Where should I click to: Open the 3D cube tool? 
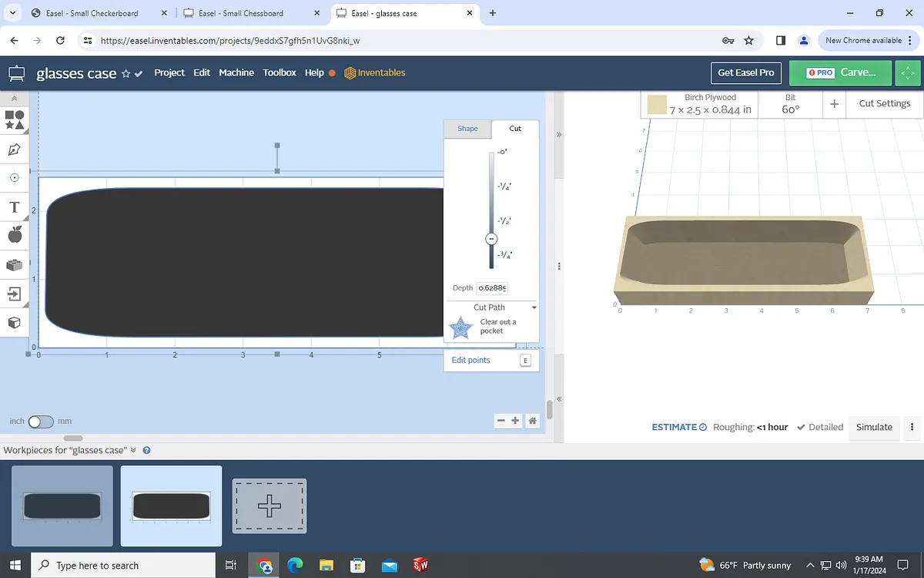point(14,322)
